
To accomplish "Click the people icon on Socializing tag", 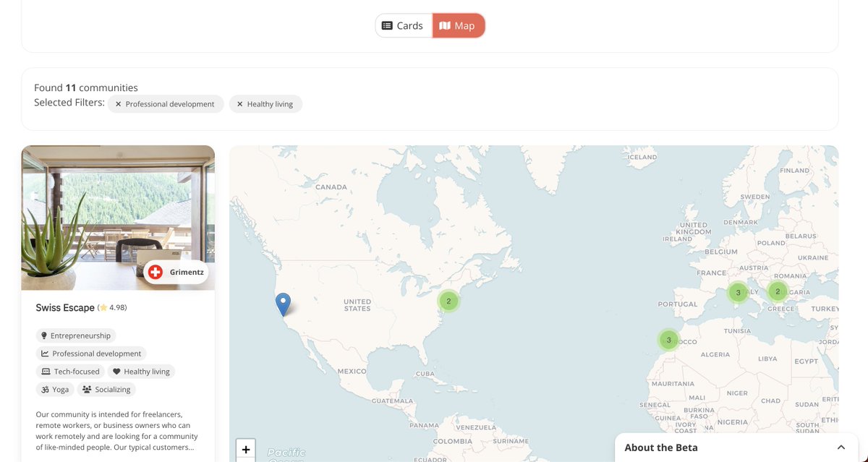I will click(x=86, y=389).
